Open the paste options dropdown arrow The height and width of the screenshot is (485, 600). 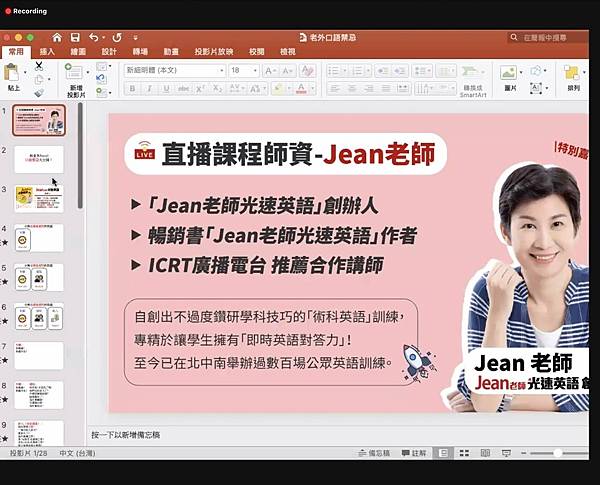(25, 72)
